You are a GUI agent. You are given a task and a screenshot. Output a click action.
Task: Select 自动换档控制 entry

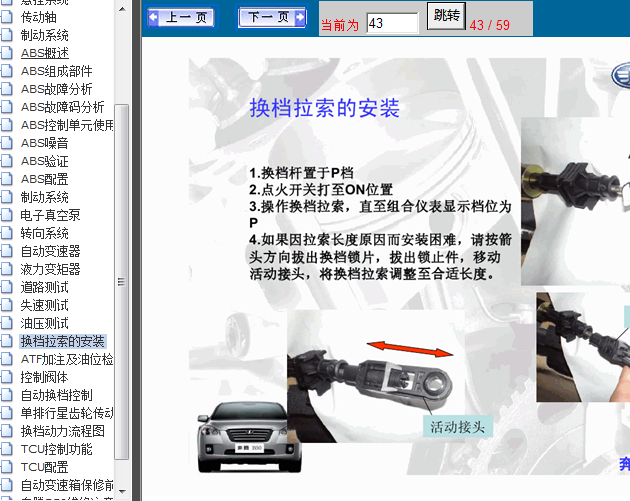click(x=57, y=395)
